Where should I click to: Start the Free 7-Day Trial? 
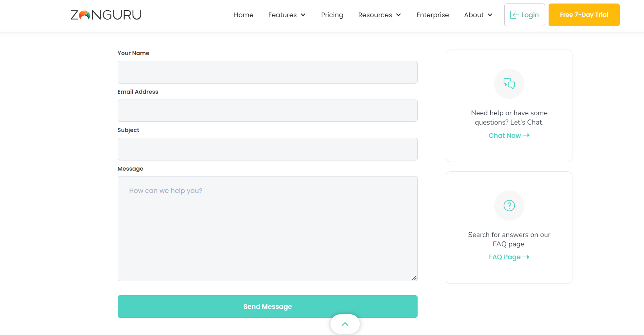[x=584, y=15]
